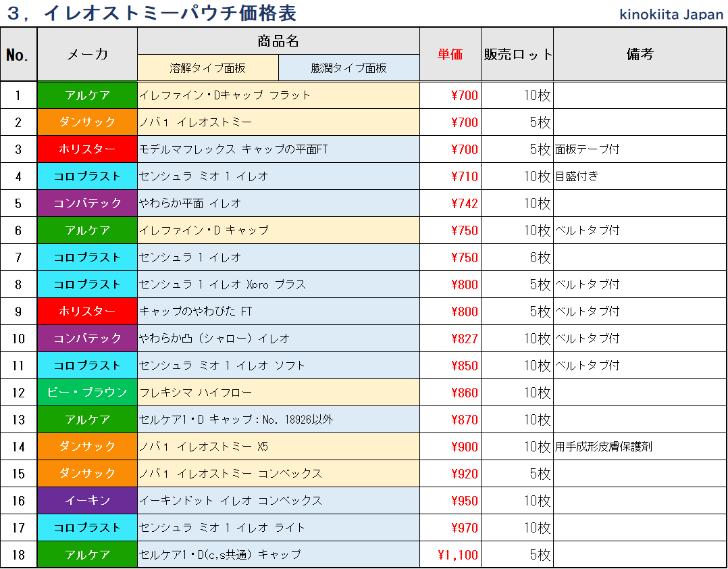Select product キャップのやわぴた FT
Viewport: 728px width, 569px height.
[x=278, y=311]
